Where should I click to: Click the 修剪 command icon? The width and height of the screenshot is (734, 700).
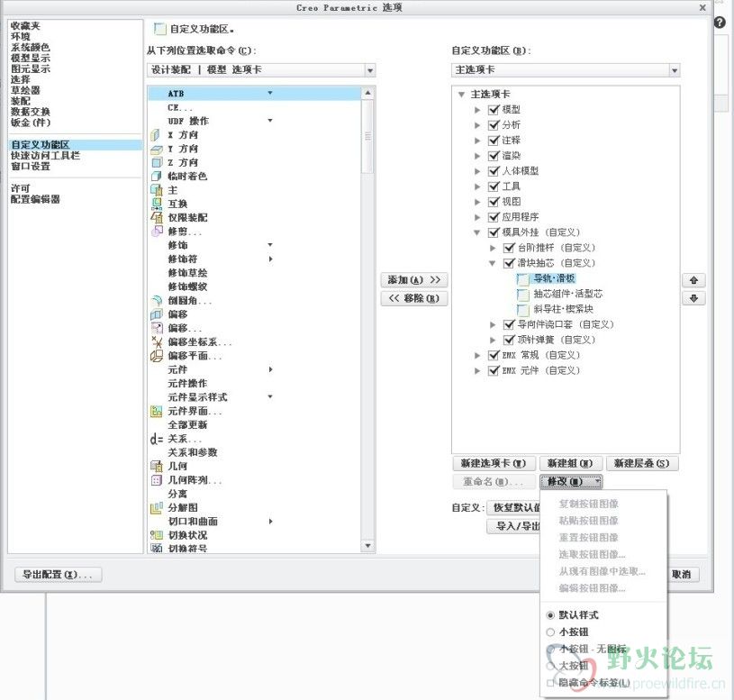(157, 232)
